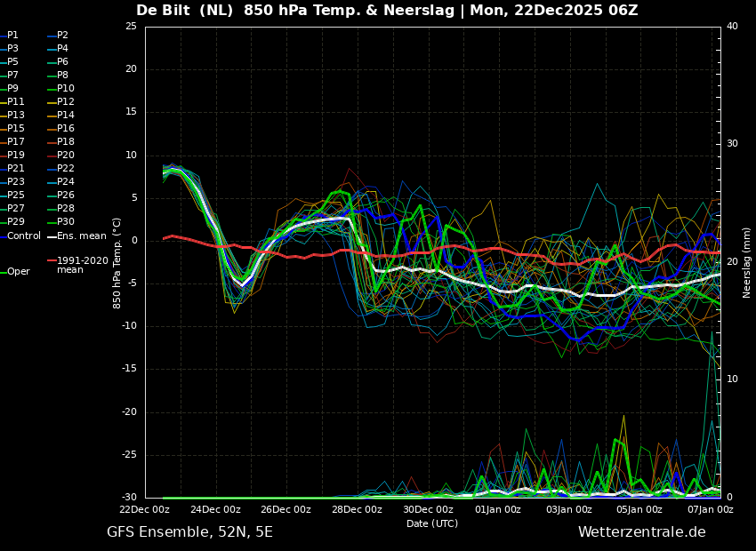Click the P2 legend entry

pyautogui.click(x=59, y=36)
